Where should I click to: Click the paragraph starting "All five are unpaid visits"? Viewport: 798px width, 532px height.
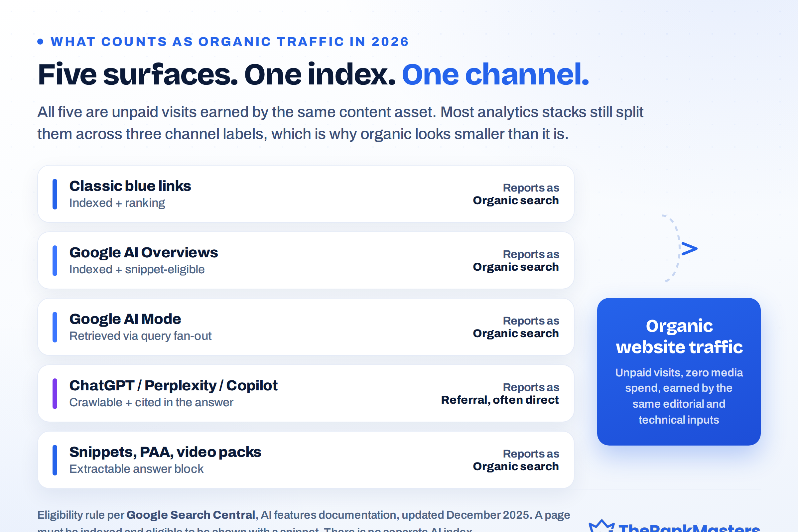(x=340, y=123)
